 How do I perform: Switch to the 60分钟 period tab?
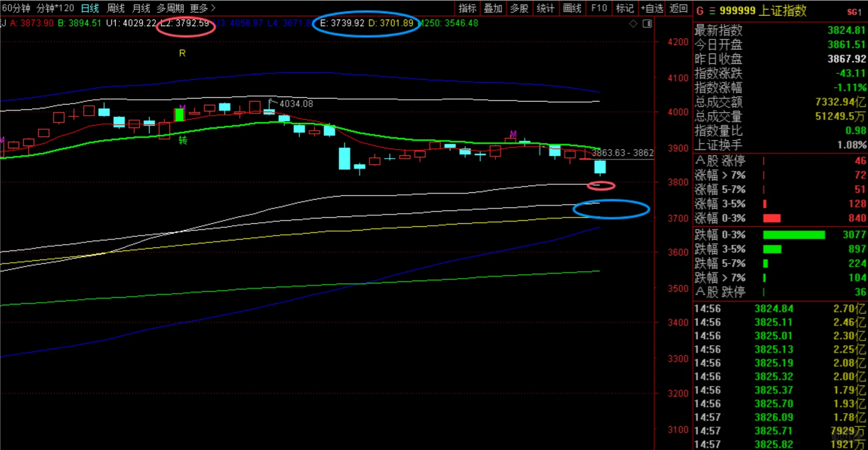[16, 8]
